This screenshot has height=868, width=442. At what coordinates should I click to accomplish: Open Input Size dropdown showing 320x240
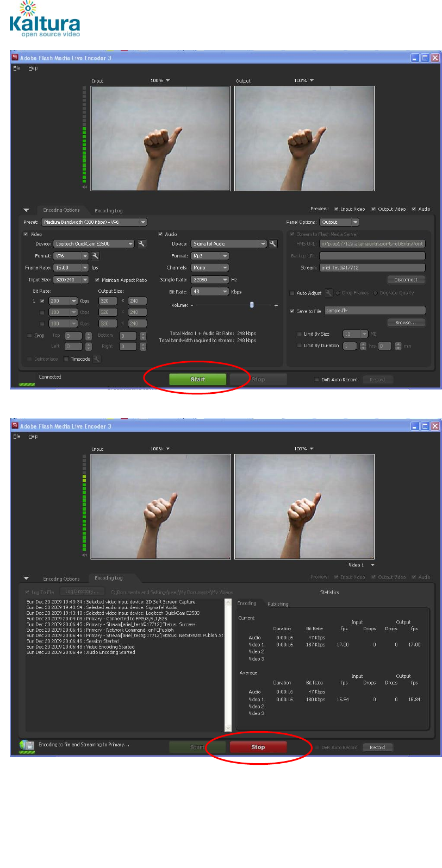71,280
